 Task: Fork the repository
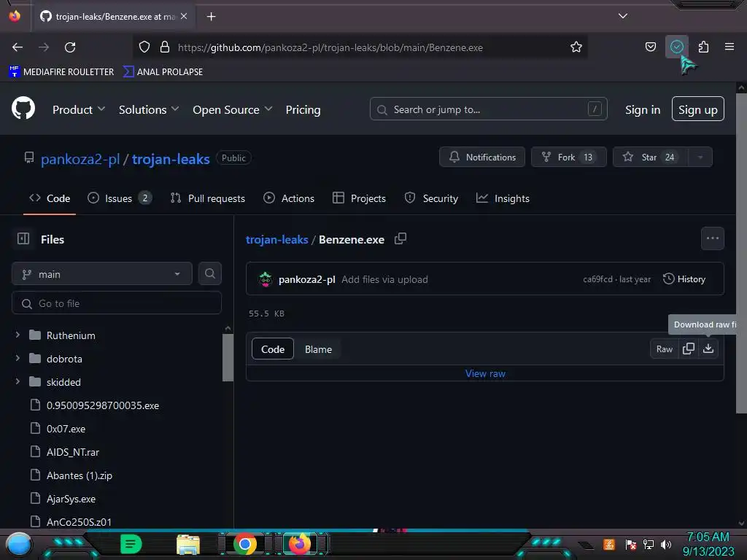coord(568,157)
